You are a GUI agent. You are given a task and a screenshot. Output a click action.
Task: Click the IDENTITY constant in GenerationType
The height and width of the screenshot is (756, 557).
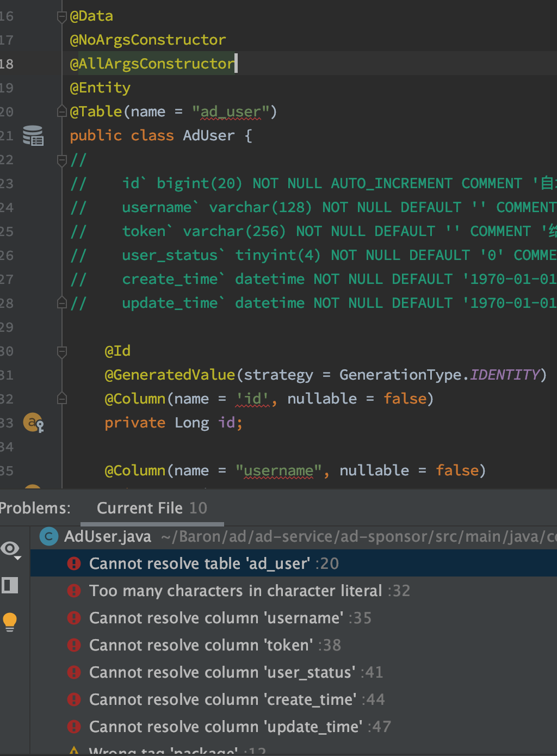tap(505, 375)
